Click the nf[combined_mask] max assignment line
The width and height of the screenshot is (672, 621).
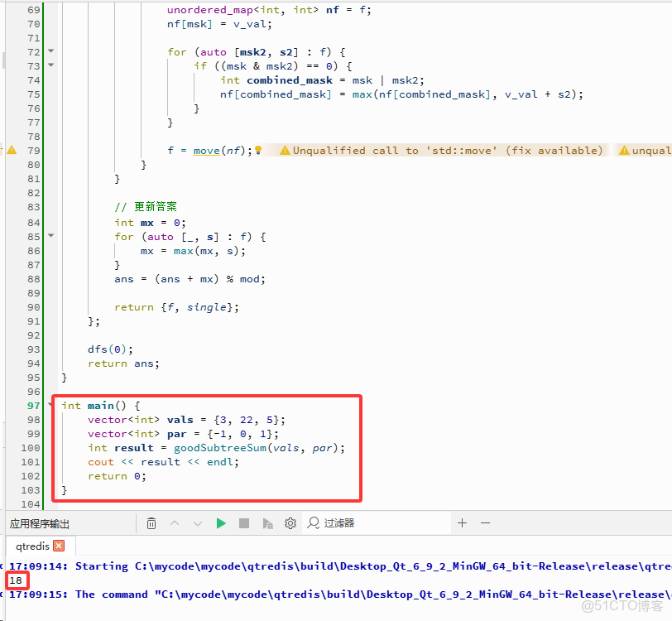401,94
